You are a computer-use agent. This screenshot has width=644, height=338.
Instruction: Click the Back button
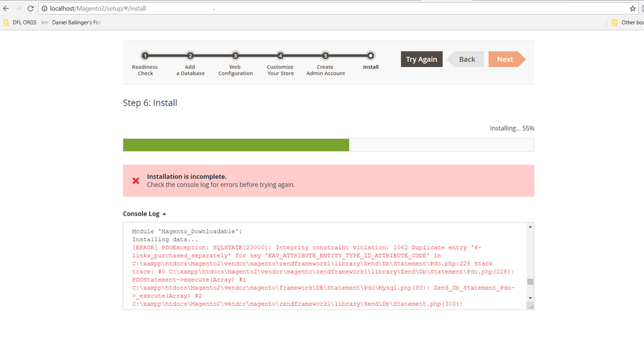tap(466, 59)
